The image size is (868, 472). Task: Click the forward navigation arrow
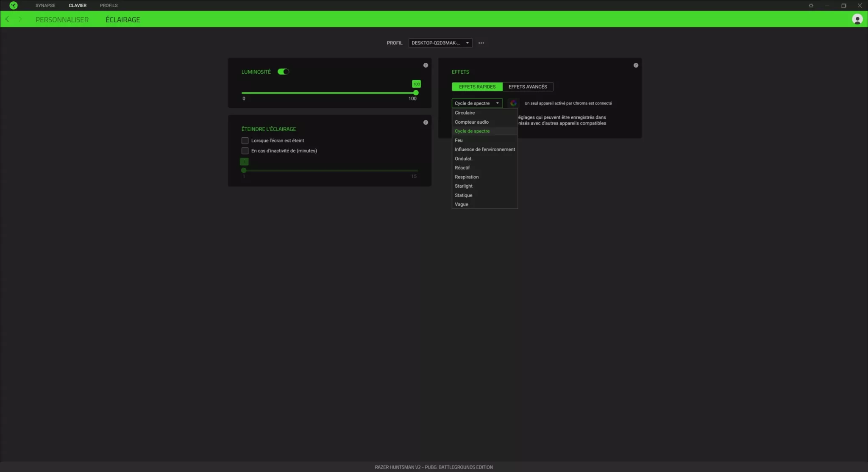[x=19, y=19]
